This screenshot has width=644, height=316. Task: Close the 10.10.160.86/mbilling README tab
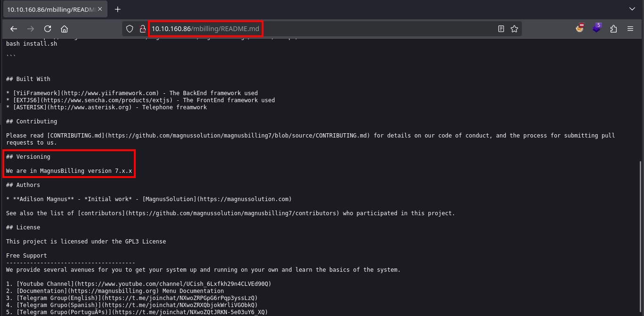[100, 9]
